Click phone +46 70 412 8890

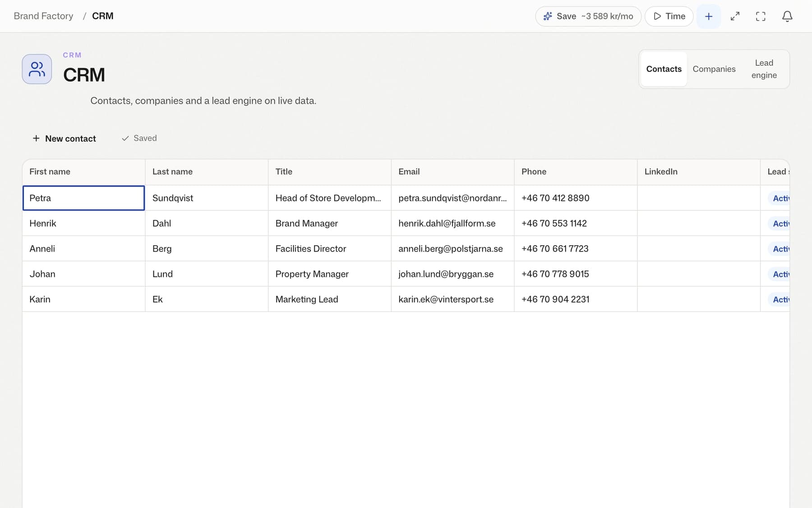(x=576, y=198)
